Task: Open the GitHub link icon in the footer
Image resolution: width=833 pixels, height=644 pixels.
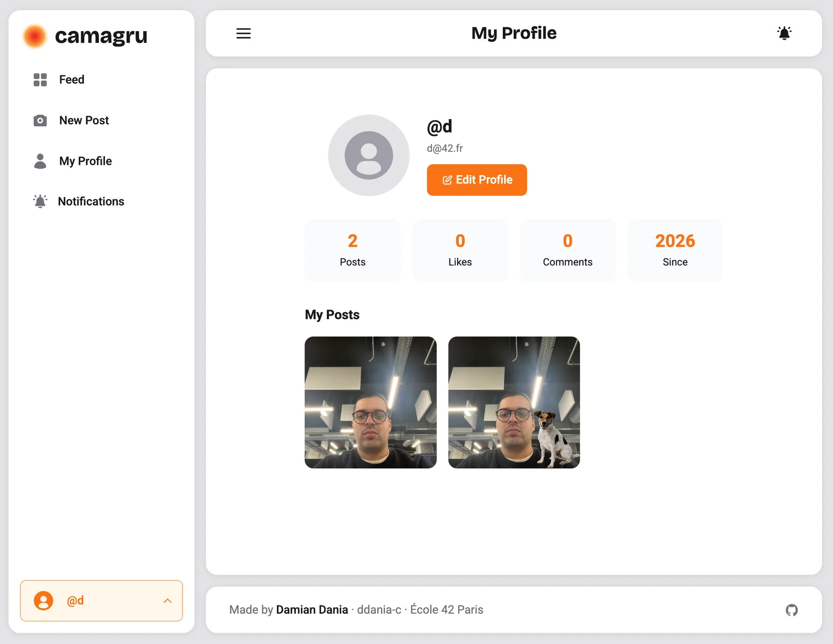Action: coord(792,610)
